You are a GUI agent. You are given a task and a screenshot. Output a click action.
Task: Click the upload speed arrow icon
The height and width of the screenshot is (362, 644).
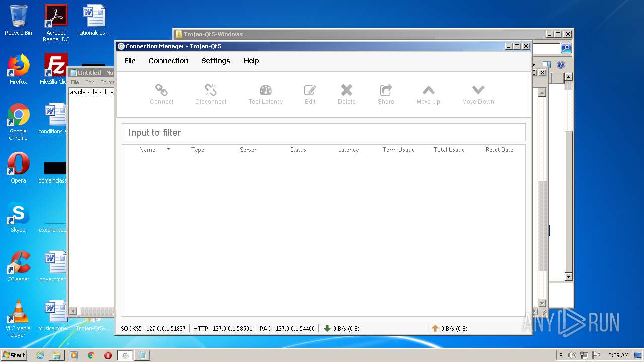tap(435, 328)
